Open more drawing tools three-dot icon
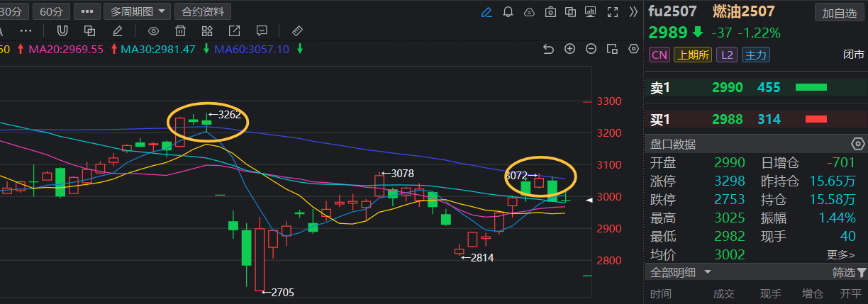Viewport: 868px width, 304px height. 26,30
